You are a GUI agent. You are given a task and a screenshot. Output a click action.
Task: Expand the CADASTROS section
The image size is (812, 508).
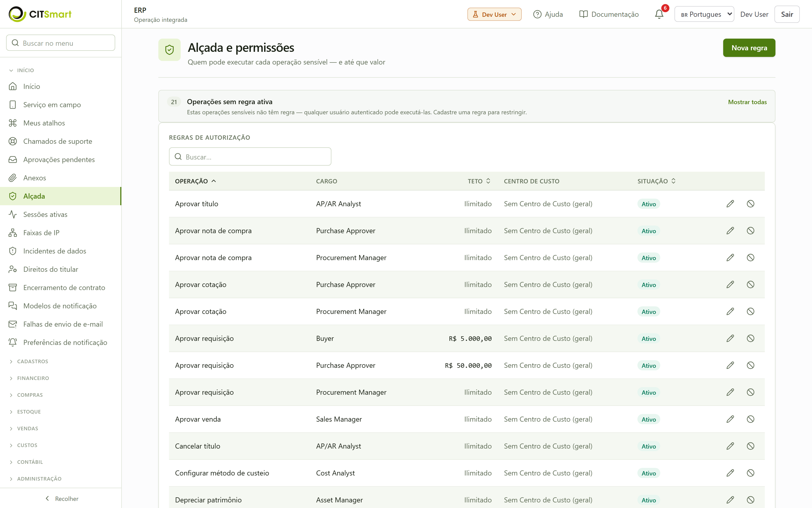click(29, 361)
